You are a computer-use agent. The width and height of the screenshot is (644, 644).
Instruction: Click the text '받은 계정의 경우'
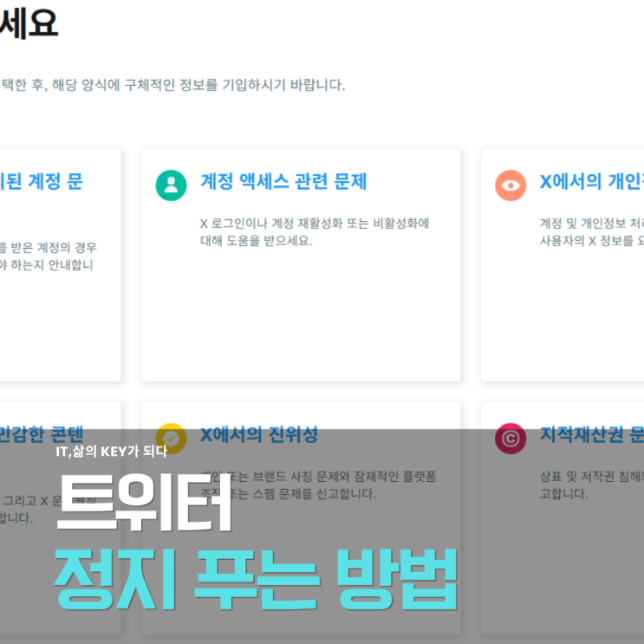pos(54,248)
